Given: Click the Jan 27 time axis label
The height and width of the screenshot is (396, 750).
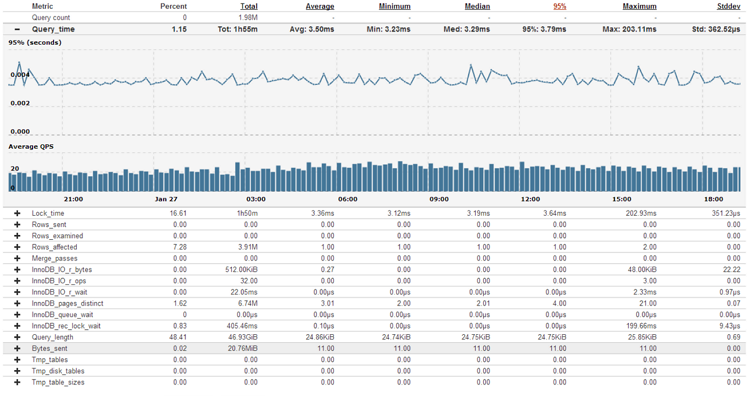Looking at the screenshot, I should point(166,199).
